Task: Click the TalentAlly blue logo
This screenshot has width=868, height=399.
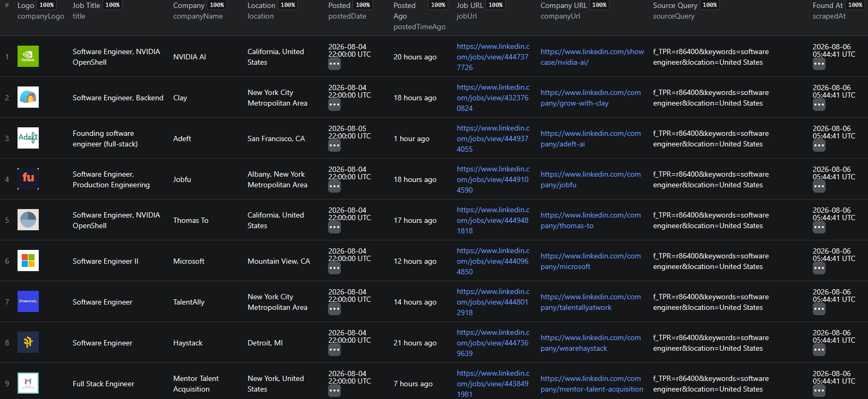Action: [28, 301]
